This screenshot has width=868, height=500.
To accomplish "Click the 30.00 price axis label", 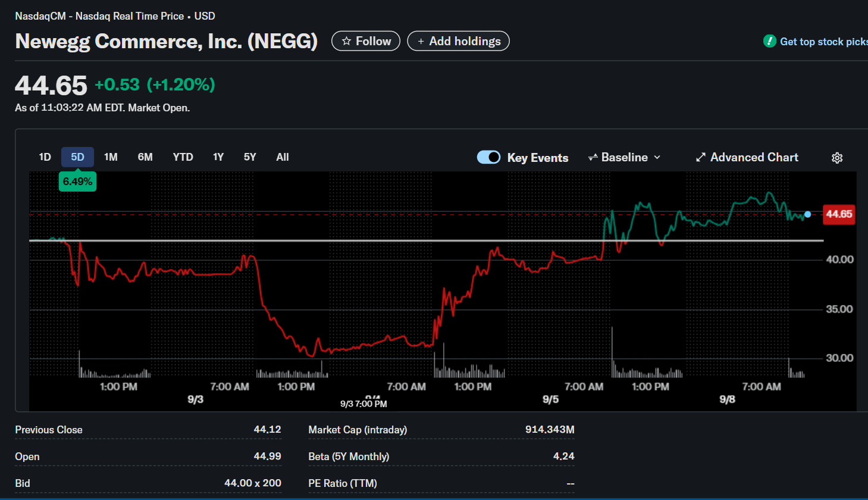I will click(839, 358).
